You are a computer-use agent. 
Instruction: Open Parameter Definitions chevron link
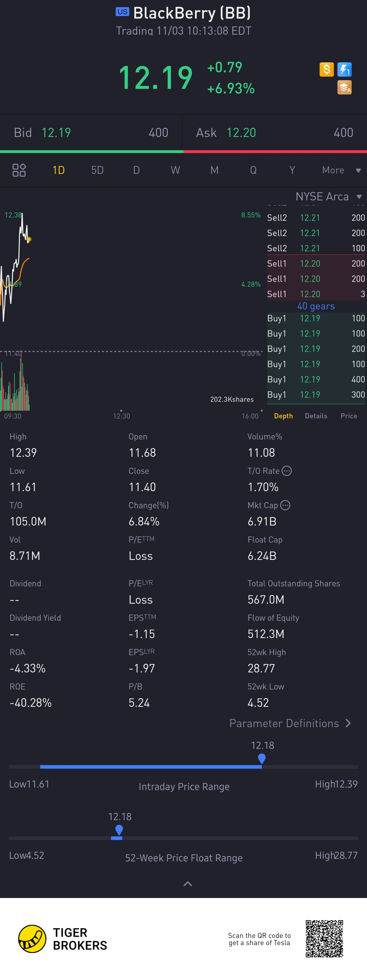point(290,723)
